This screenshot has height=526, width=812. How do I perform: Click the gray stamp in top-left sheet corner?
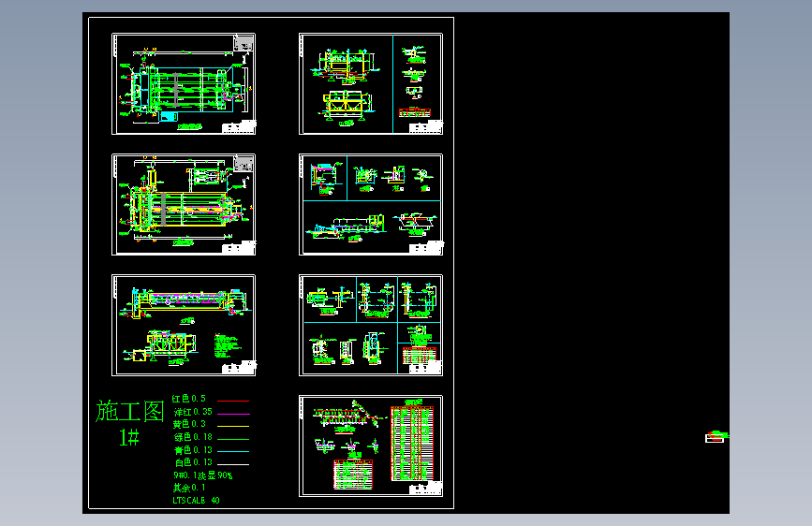[x=244, y=43]
